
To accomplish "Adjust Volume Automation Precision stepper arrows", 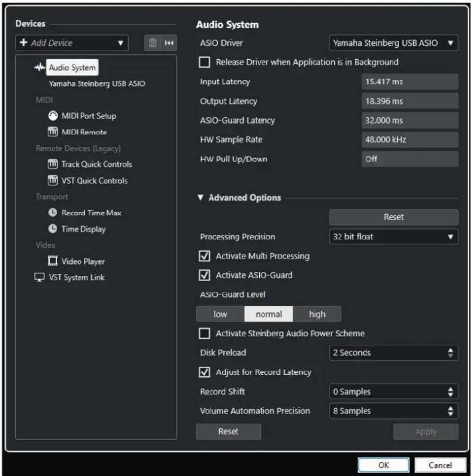I will (450, 411).
